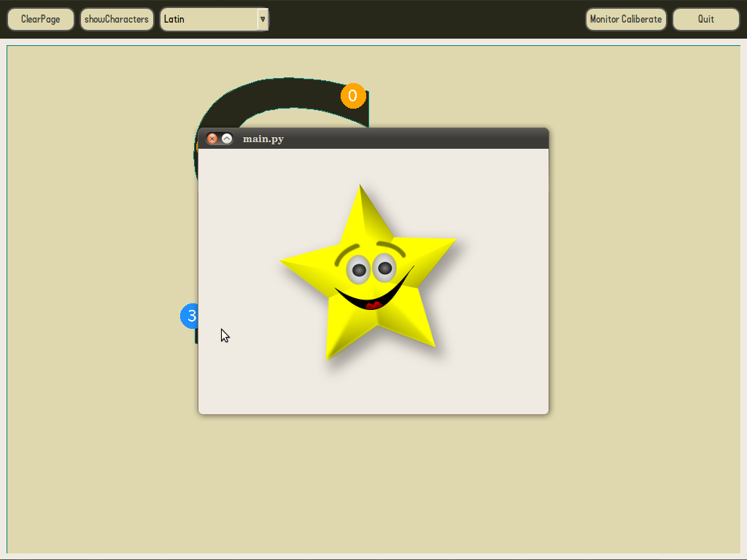
Task: Roll up the main.py window
Action: 227,139
